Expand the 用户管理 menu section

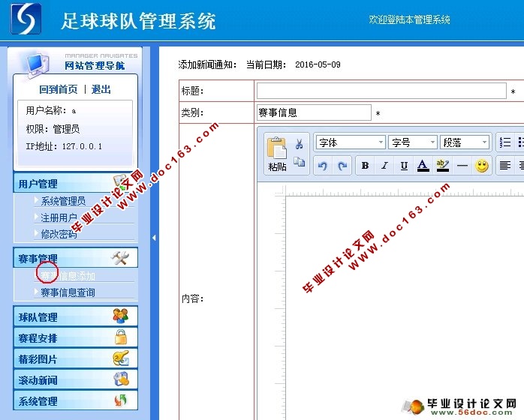coord(76,183)
